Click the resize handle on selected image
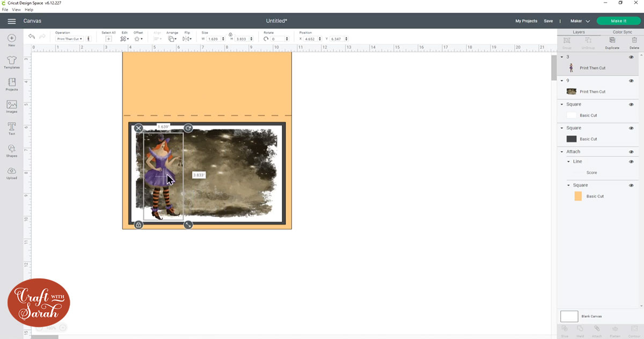644x339 pixels. click(x=188, y=225)
